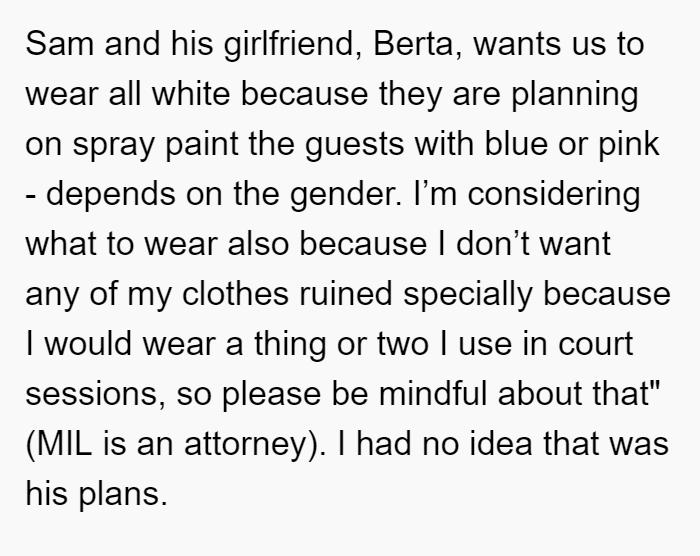Click the word "guests" in the paragraph

point(355,145)
